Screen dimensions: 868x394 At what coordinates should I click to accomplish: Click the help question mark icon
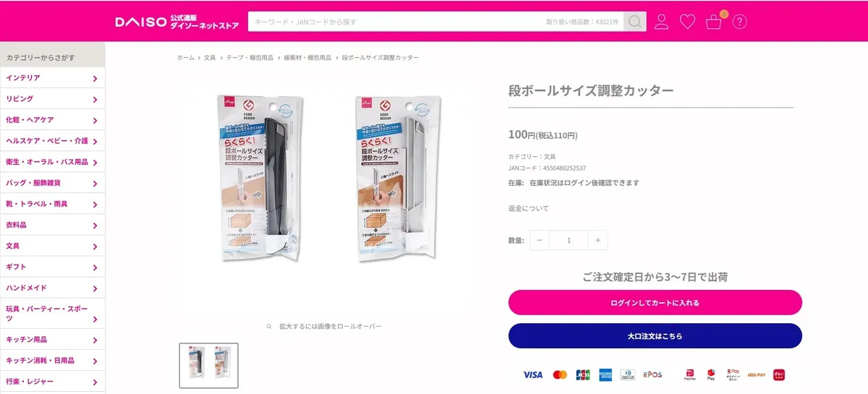[x=739, y=22]
